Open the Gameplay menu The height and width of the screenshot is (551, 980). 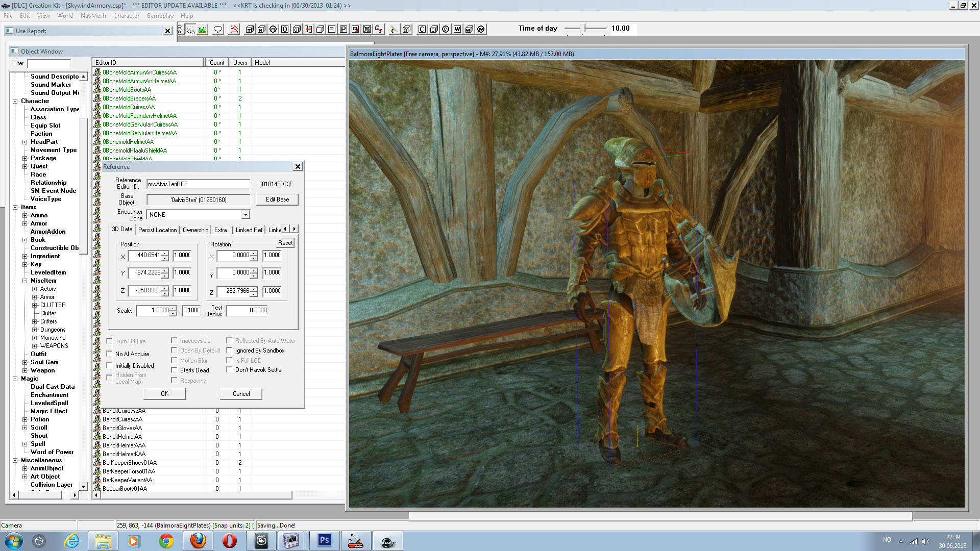tap(160, 16)
